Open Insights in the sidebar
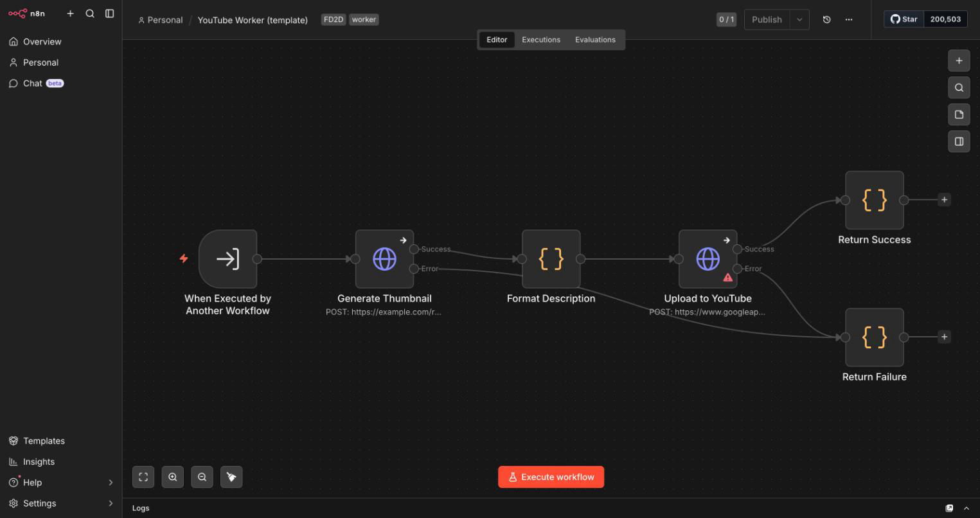 [x=61, y=461]
